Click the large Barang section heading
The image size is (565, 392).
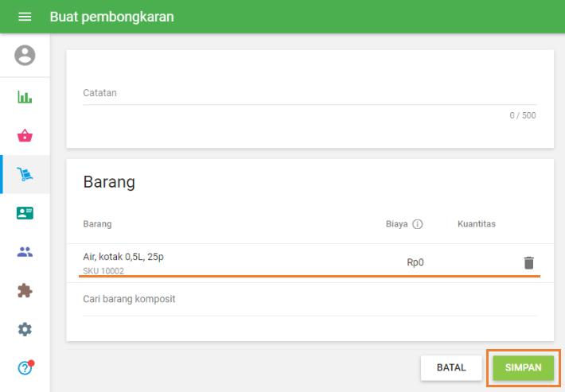coord(109,182)
